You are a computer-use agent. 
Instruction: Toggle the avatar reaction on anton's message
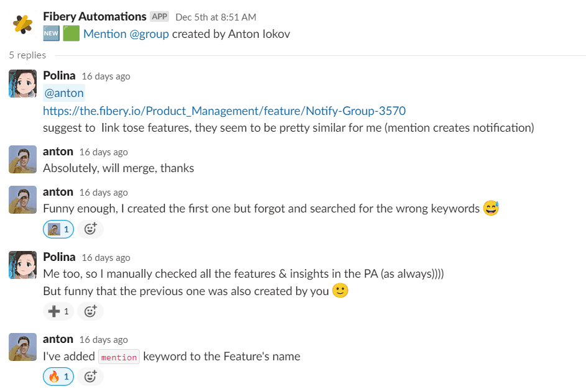(58, 229)
